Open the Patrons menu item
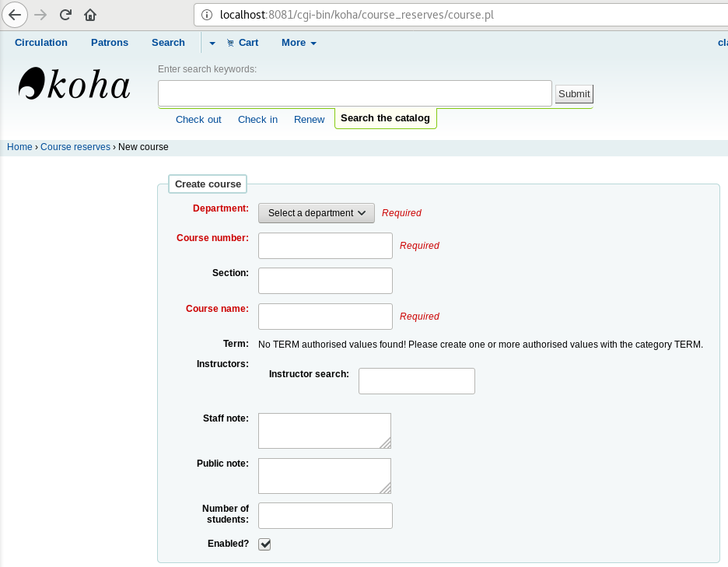728x567 pixels. 110,43
